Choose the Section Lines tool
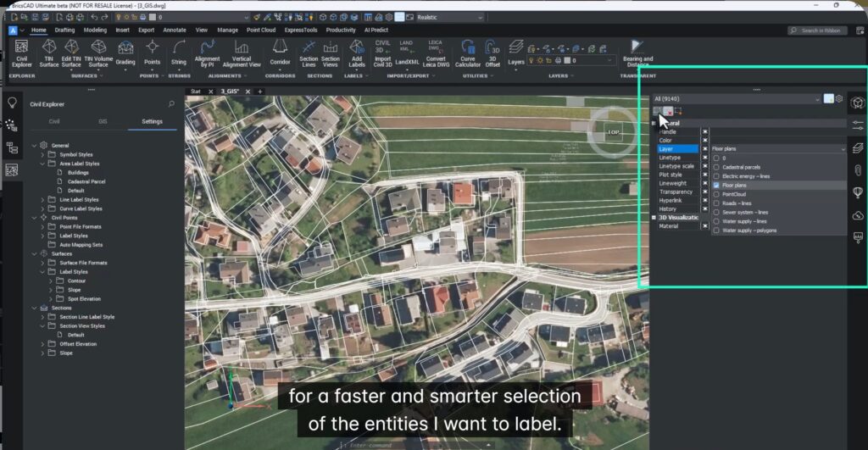 pyautogui.click(x=309, y=53)
